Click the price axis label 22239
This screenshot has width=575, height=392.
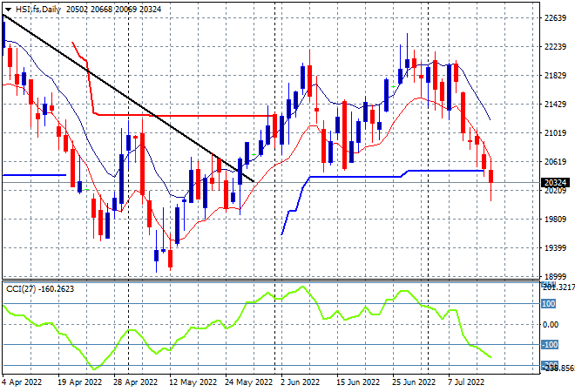point(555,46)
